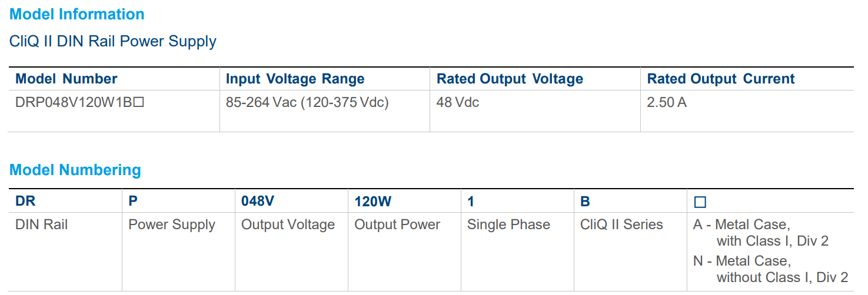868x295 pixels.
Task: Select the "N - Metal Case" option text
Action: click(x=742, y=261)
